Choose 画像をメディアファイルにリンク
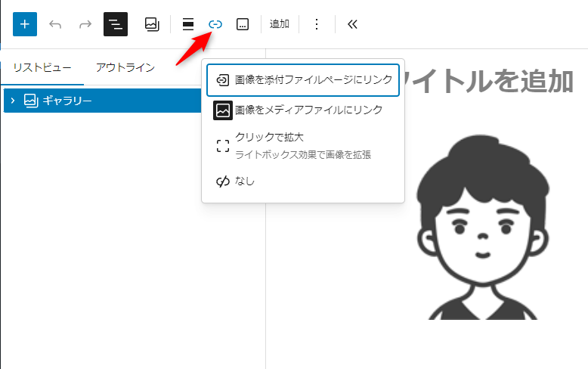Viewport: 588px width, 369px height. (x=303, y=110)
